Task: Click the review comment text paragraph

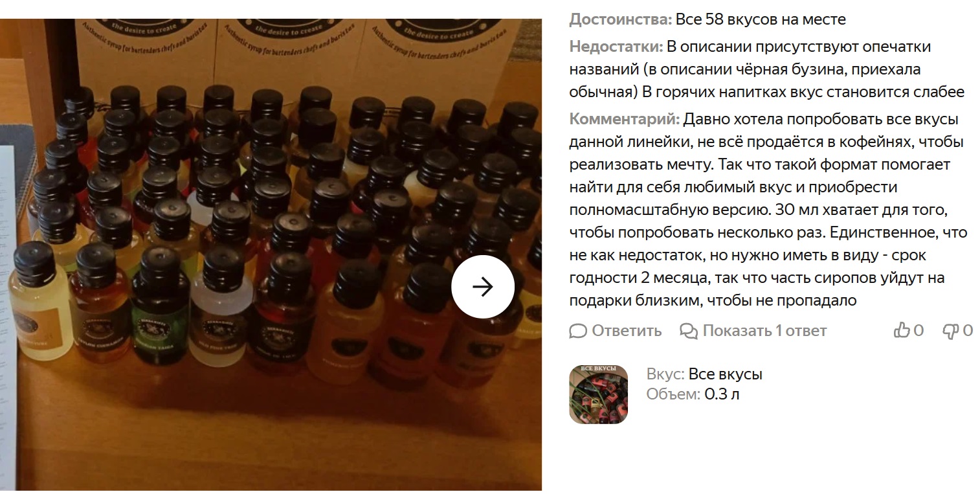Action: [768, 210]
